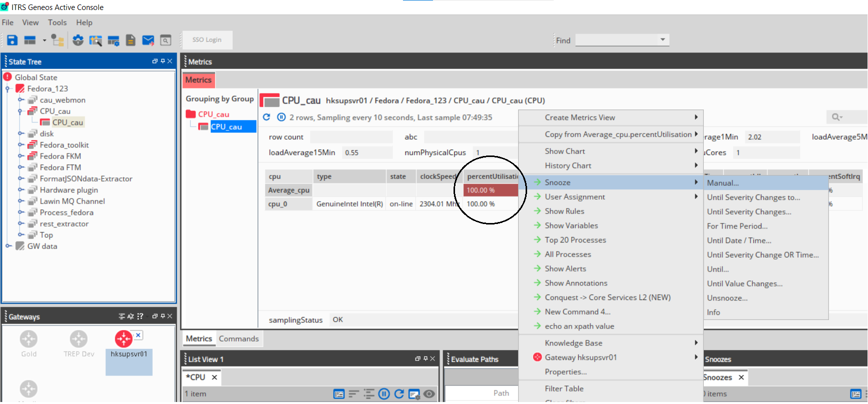Choose Create Metrics View in context menu
The image size is (868, 404).
(x=611, y=117)
